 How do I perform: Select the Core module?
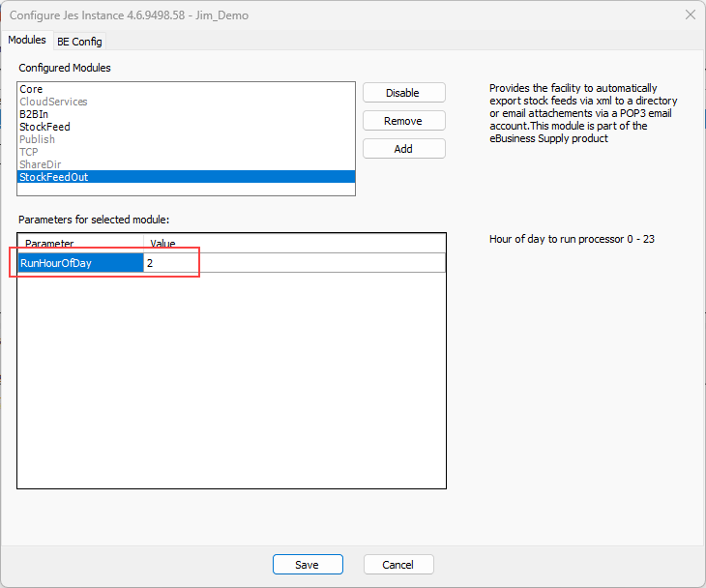pyautogui.click(x=31, y=89)
